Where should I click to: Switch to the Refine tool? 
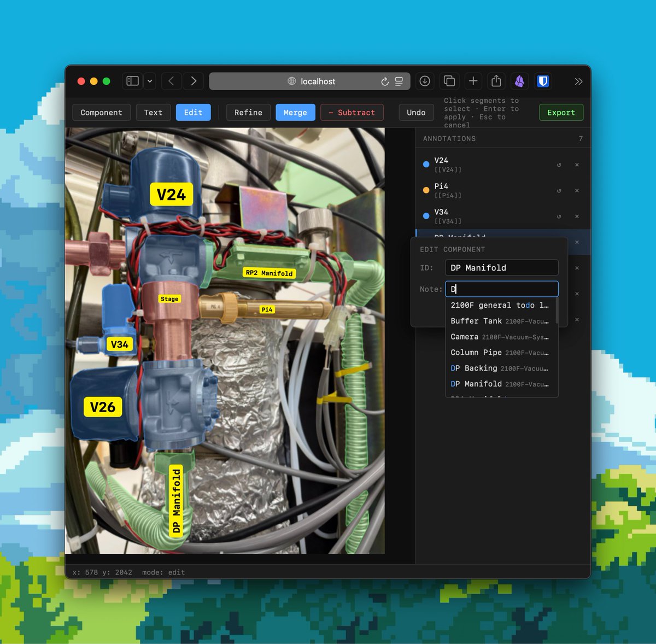248,113
